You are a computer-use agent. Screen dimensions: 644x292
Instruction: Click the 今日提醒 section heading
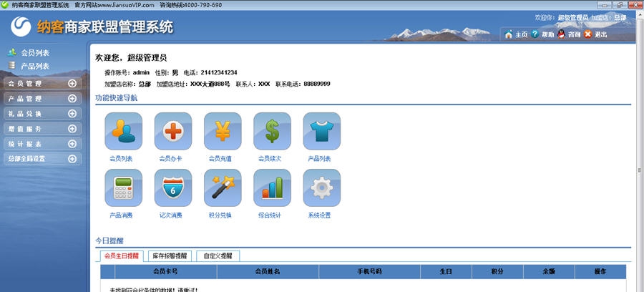coord(109,240)
